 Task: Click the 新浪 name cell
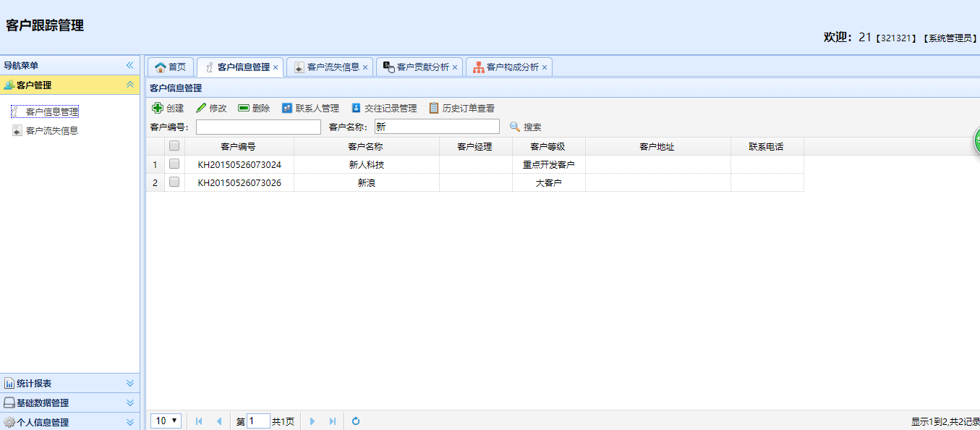point(367,182)
